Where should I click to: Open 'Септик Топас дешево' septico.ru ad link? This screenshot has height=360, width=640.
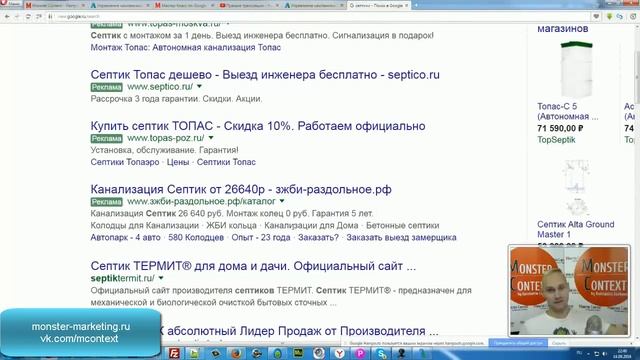265,75
